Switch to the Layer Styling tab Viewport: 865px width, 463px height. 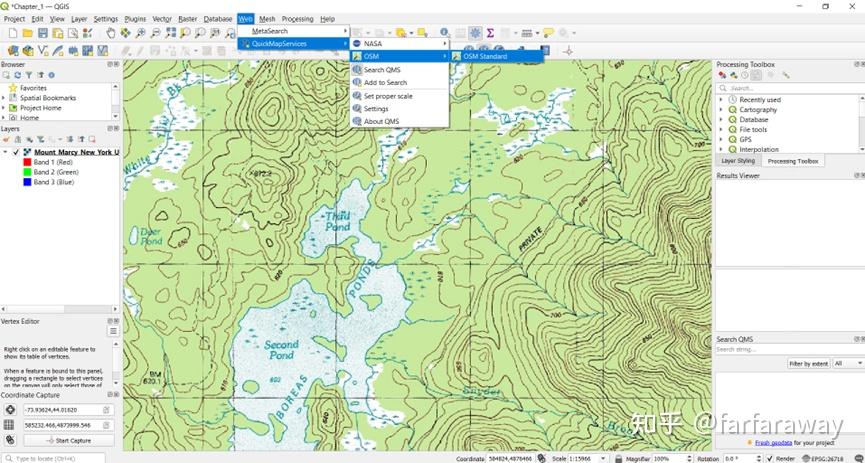coord(738,161)
